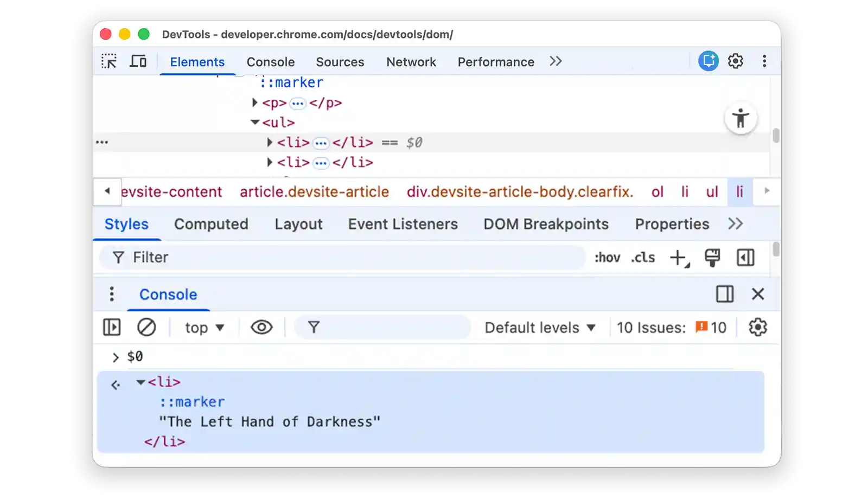Collapse the ul node in the DOM tree

pos(254,122)
